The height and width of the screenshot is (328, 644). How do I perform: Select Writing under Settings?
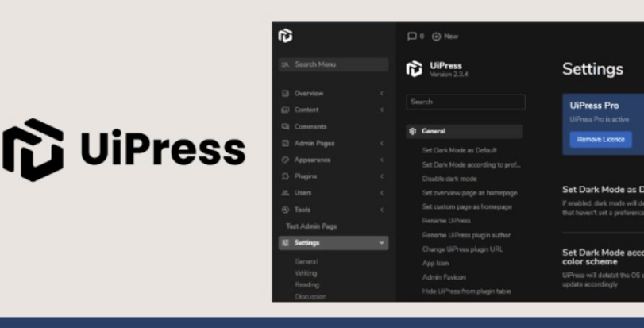pos(306,273)
